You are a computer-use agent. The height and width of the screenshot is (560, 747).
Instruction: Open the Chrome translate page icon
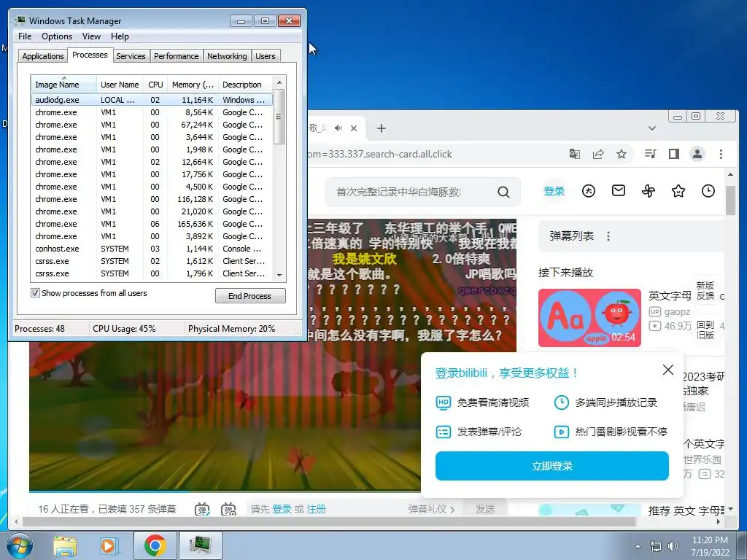pos(575,154)
